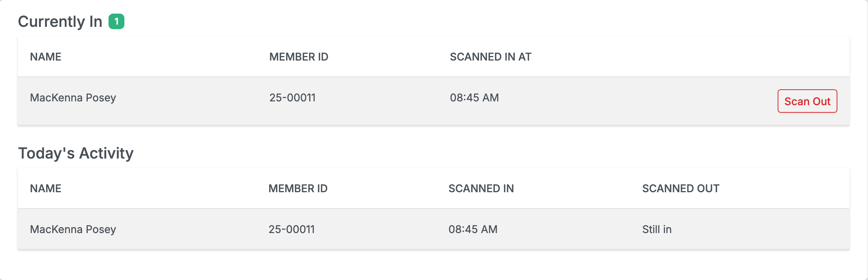The height and width of the screenshot is (280, 868).
Task: Click 08:45 AM in Today's Activity table
Action: coord(473,229)
